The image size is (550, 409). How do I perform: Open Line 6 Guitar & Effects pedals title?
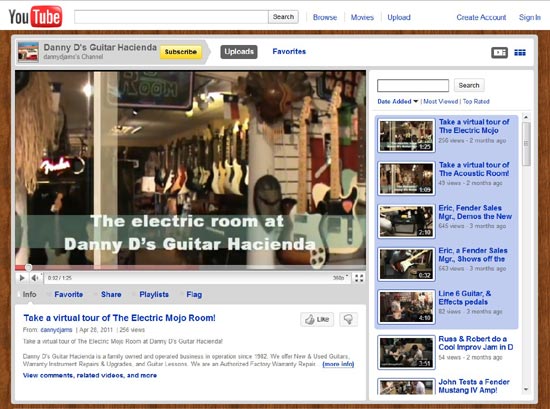coord(465,297)
